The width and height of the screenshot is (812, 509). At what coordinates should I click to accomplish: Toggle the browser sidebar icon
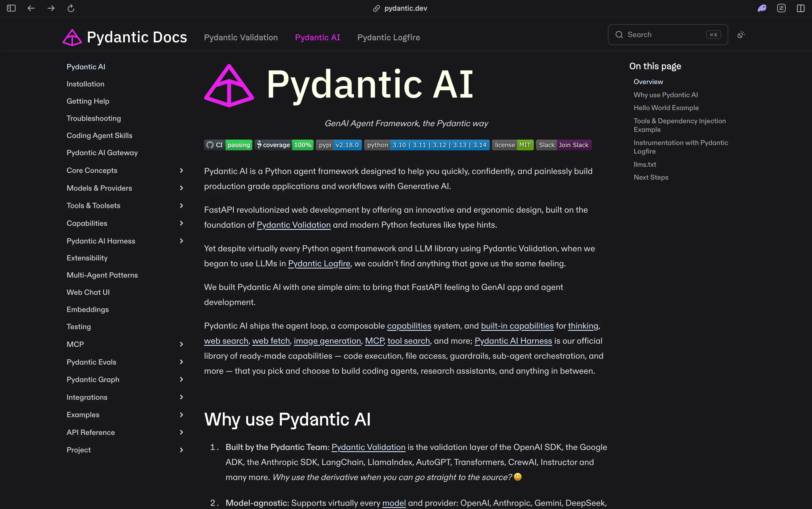coord(11,8)
